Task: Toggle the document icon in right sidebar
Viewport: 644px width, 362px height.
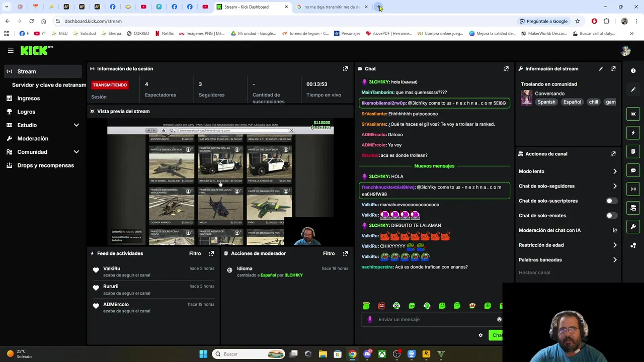Action: 633,151
